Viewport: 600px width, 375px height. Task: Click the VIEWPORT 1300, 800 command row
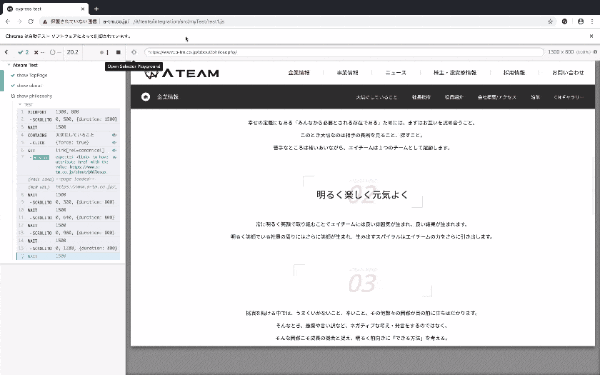pos(68,112)
